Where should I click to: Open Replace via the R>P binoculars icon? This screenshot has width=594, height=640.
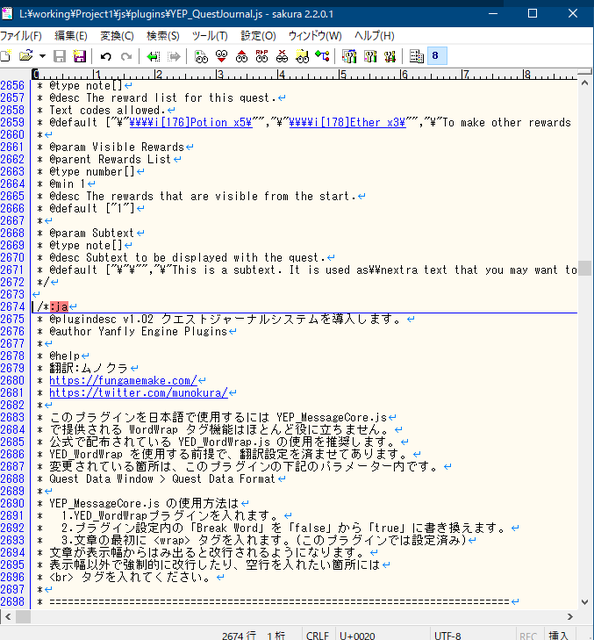262,56
